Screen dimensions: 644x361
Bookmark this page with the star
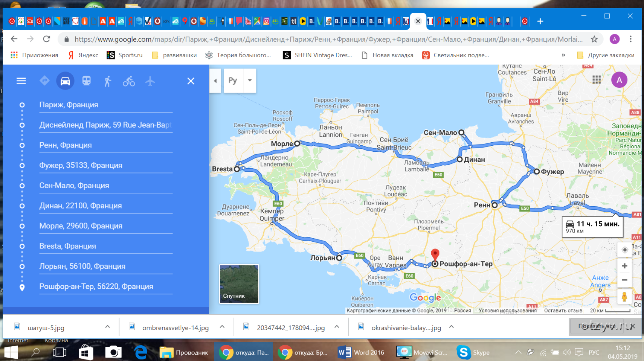tap(594, 39)
